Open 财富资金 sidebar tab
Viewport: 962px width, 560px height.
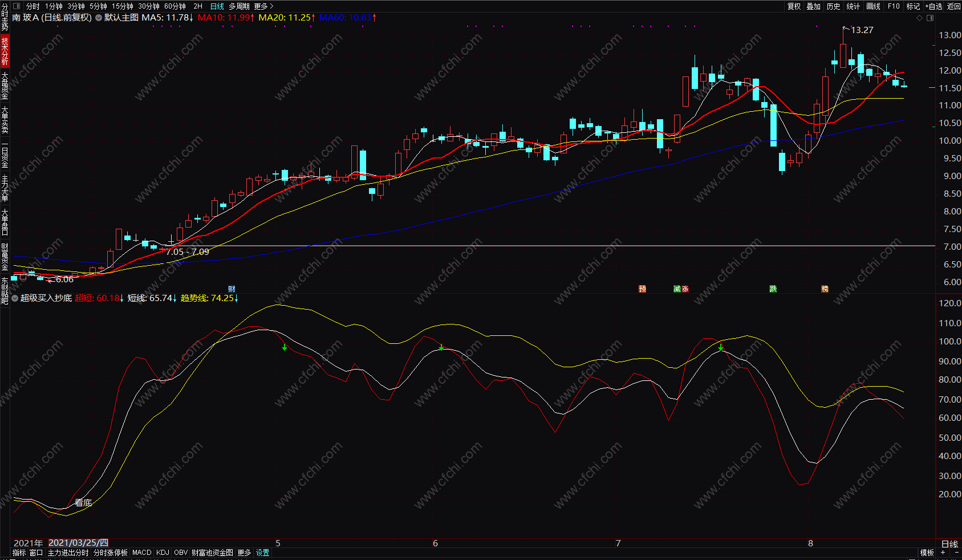tap(5, 257)
